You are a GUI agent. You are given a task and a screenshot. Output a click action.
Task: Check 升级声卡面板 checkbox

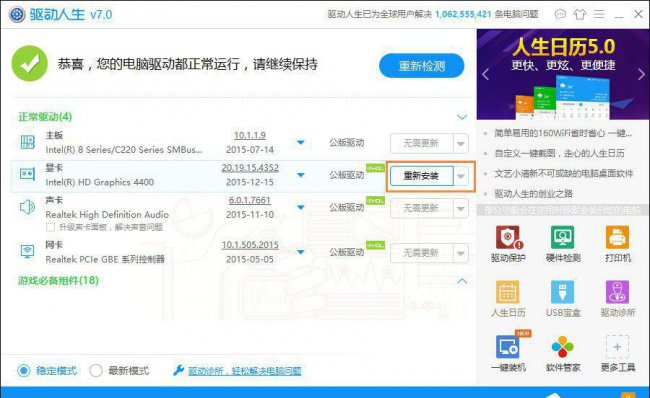(x=50, y=227)
